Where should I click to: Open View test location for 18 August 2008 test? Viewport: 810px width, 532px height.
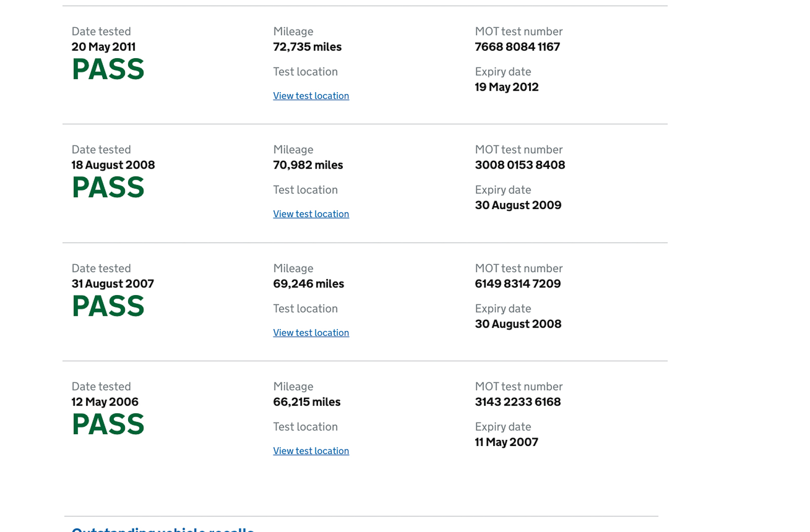pyautogui.click(x=311, y=214)
